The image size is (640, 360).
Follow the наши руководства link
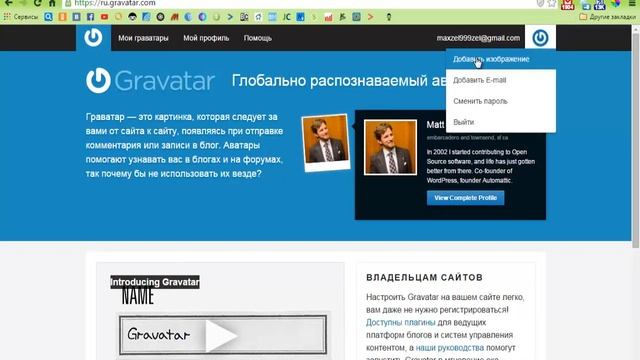[x=449, y=348]
